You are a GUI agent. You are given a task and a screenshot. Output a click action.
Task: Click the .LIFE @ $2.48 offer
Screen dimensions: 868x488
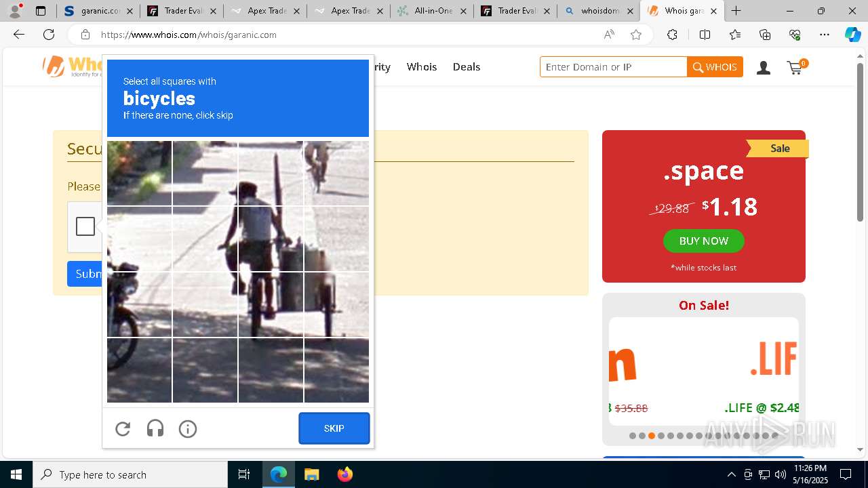[761, 408]
